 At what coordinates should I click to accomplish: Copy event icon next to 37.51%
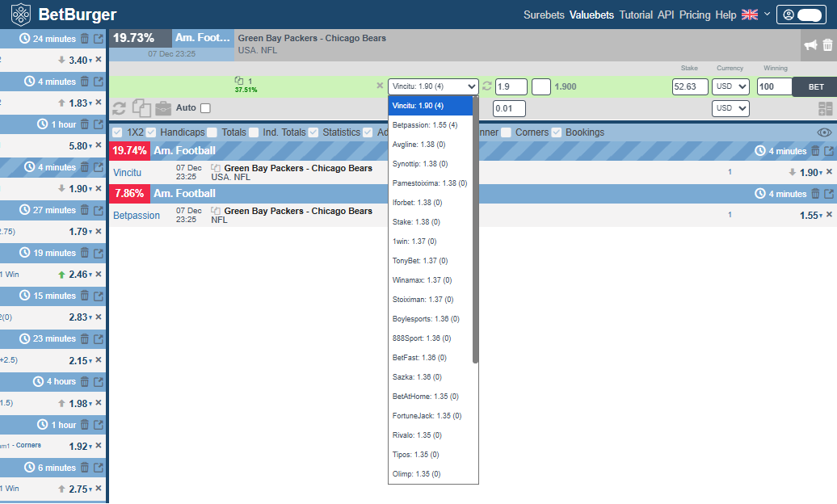pos(238,81)
